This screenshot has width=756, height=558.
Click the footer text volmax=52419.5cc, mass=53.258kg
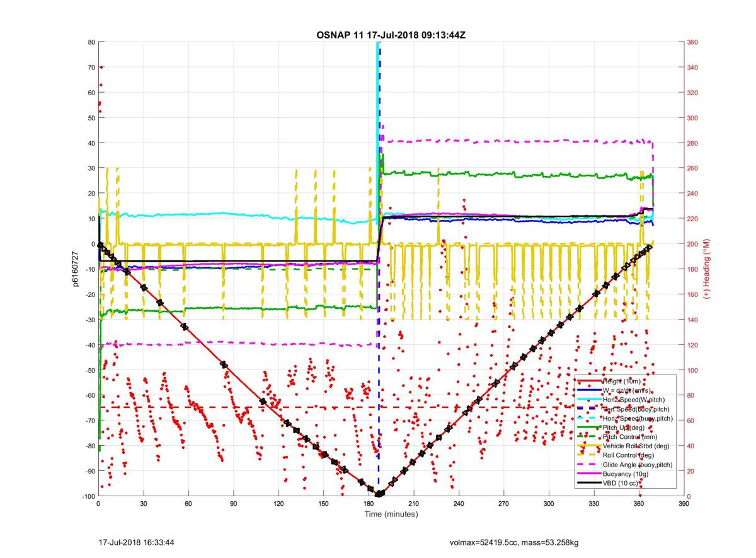(514, 542)
